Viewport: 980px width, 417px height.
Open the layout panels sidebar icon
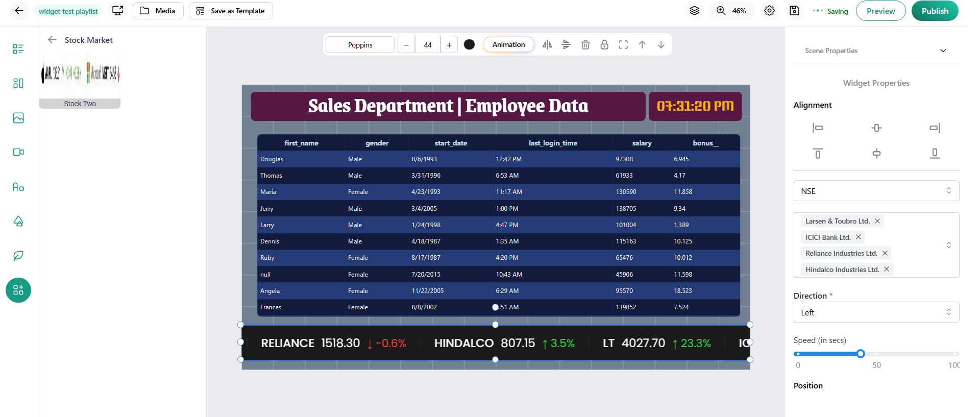point(18,83)
